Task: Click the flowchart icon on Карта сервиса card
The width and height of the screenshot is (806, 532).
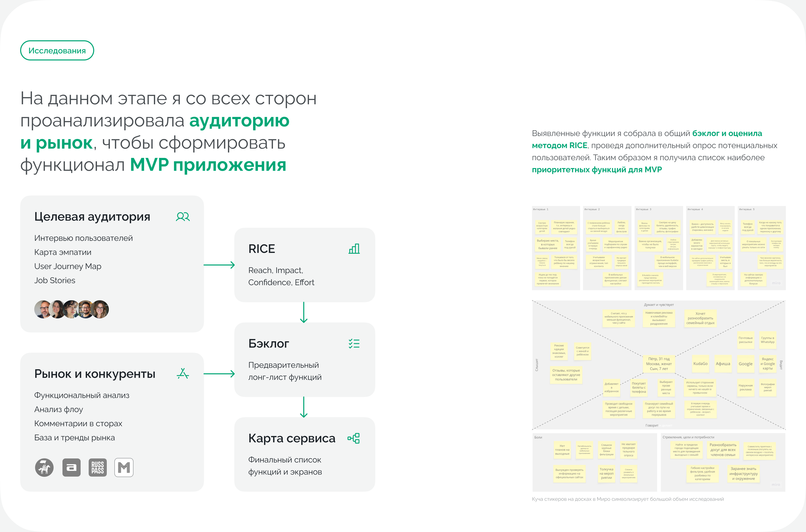Action: (354, 438)
